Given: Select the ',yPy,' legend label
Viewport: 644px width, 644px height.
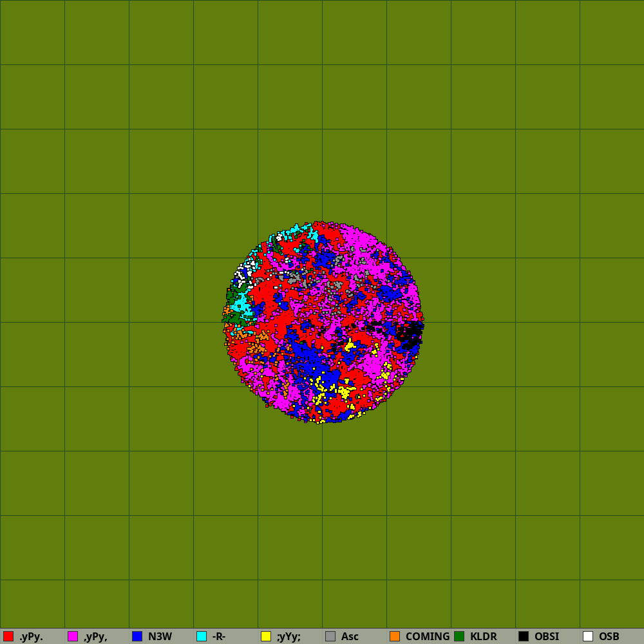Looking at the screenshot, I should 95,637.
